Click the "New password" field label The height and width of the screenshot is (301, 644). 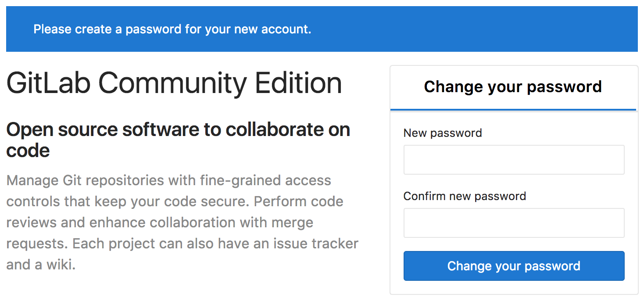[443, 133]
